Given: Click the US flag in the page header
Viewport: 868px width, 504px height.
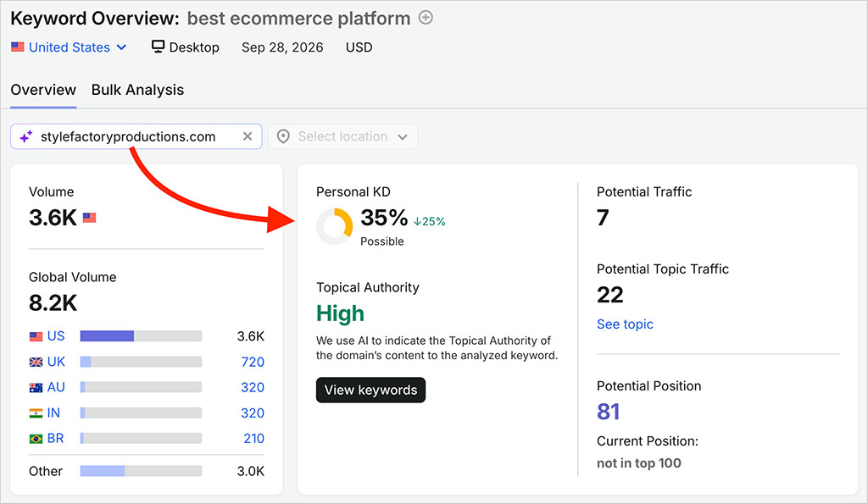Looking at the screenshot, I should click(18, 47).
